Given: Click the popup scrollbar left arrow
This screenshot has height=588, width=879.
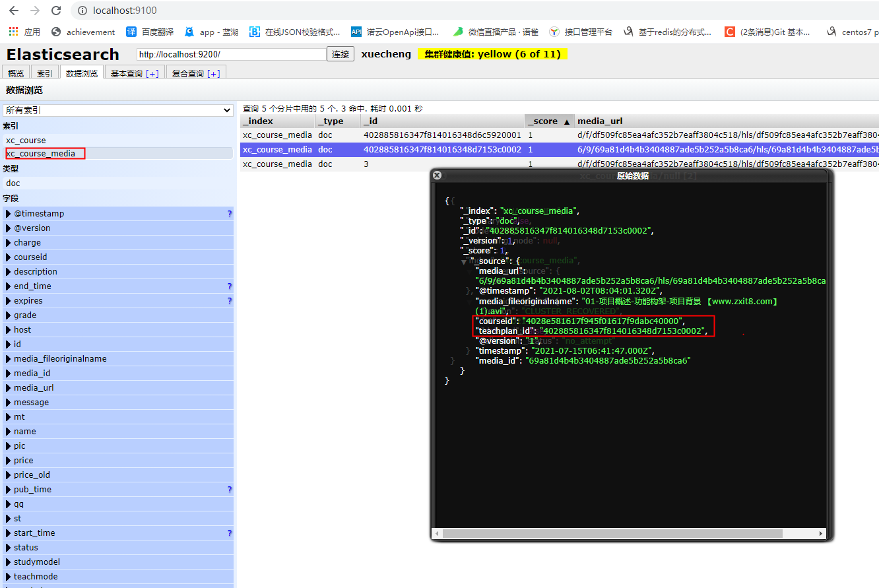Looking at the screenshot, I should pos(437,533).
